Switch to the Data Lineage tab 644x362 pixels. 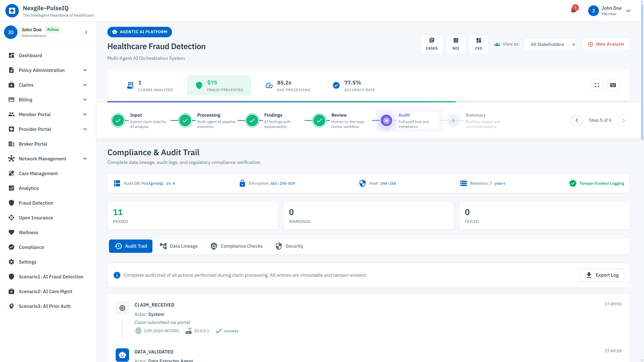pyautogui.click(x=178, y=246)
